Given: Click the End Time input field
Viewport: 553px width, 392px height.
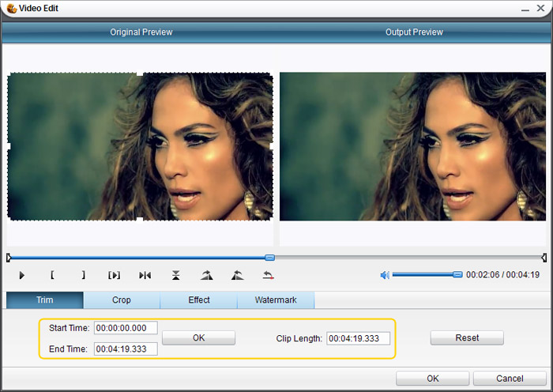Looking at the screenshot, I should click(126, 349).
